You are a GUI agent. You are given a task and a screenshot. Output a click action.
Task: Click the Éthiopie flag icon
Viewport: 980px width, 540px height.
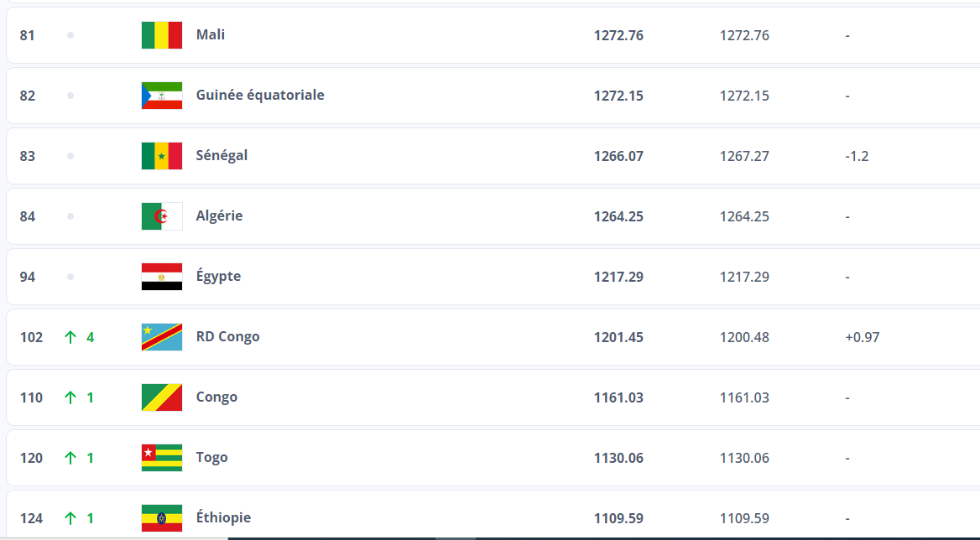click(x=162, y=518)
